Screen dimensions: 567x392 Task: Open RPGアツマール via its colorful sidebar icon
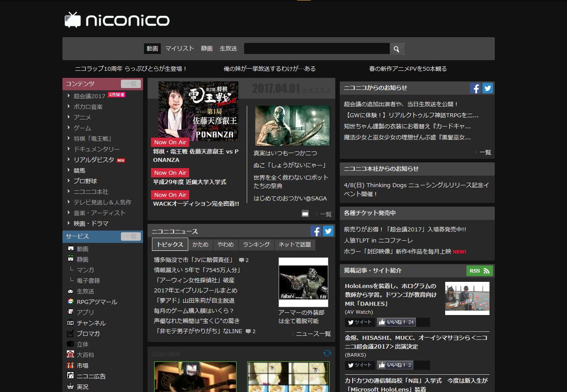(x=70, y=301)
